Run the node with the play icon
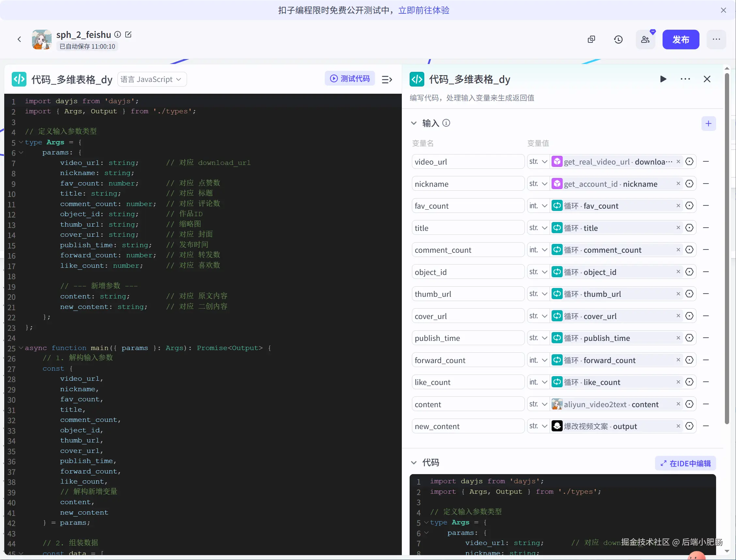 pyautogui.click(x=663, y=79)
